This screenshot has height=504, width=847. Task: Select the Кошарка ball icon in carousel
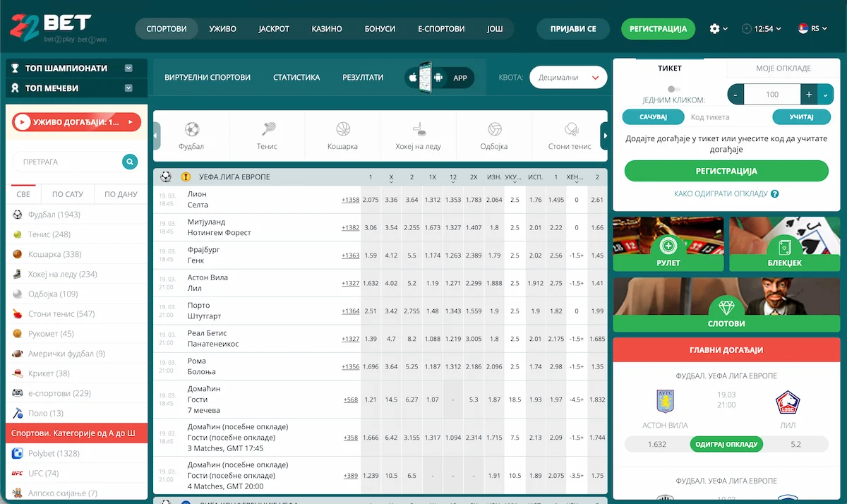342,130
